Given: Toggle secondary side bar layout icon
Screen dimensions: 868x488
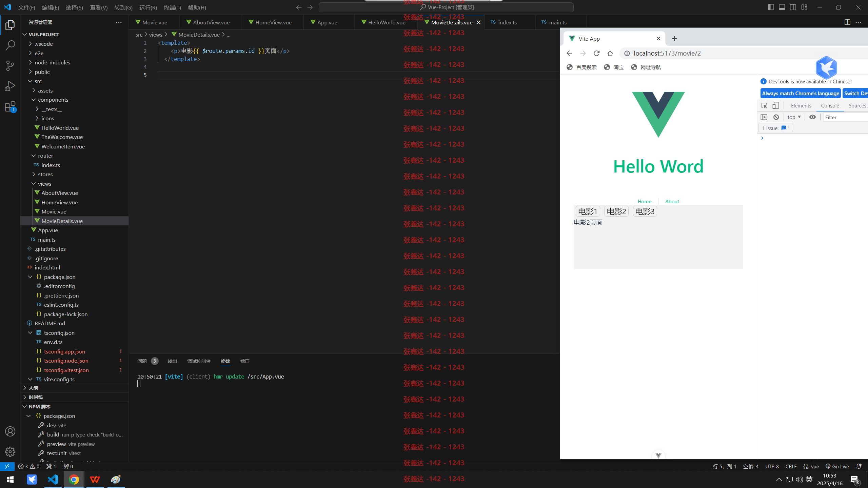Looking at the screenshot, I should [793, 7].
